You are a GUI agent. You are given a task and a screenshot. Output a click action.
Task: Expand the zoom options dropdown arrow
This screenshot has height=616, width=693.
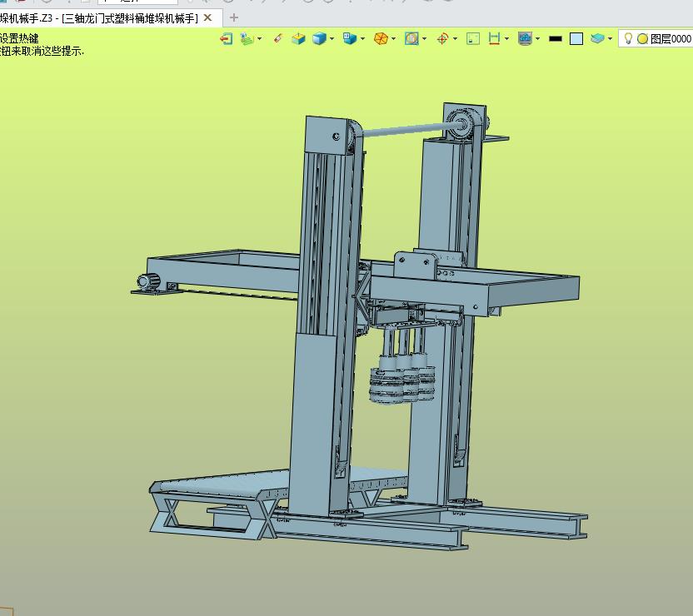tap(424, 39)
